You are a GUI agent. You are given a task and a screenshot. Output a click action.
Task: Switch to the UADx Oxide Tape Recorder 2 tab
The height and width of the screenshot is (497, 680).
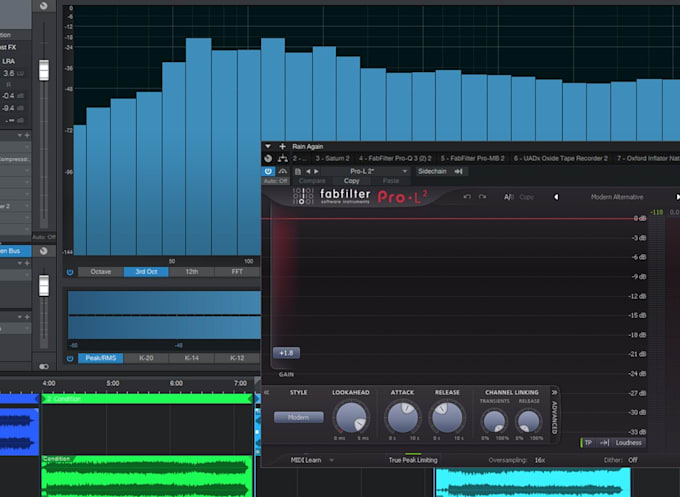561,158
